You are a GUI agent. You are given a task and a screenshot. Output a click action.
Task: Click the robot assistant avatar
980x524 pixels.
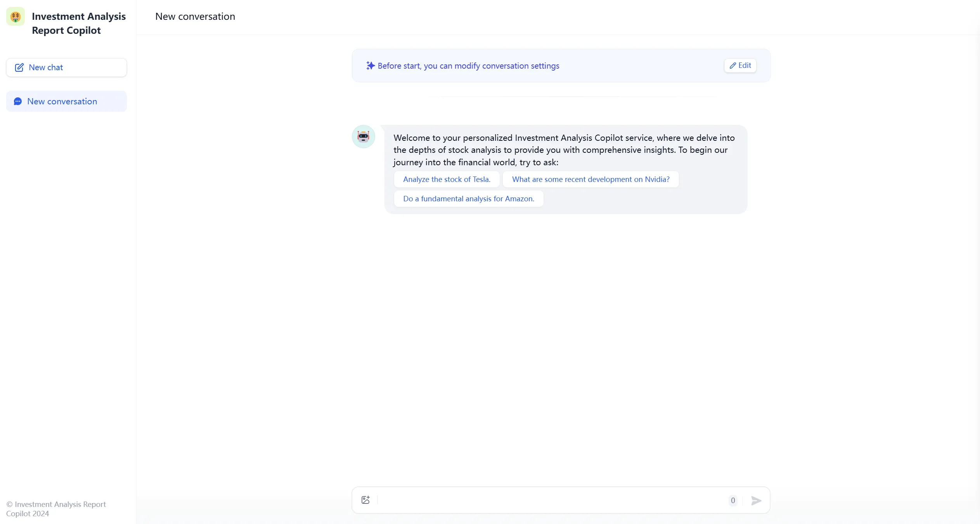pos(363,137)
